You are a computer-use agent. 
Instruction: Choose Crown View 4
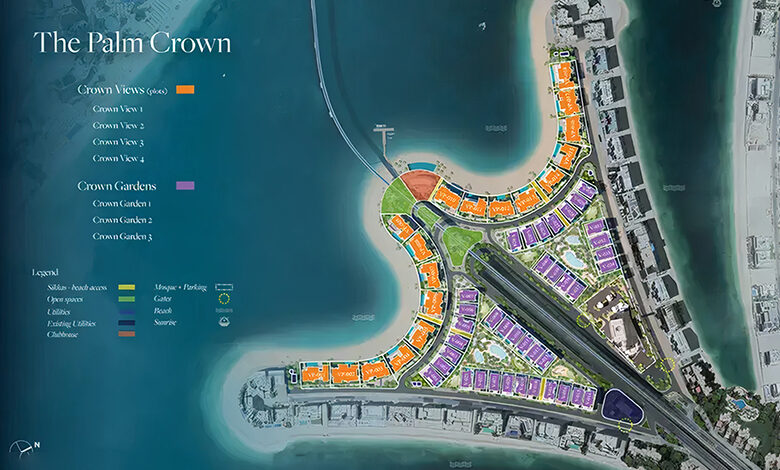tap(118, 158)
